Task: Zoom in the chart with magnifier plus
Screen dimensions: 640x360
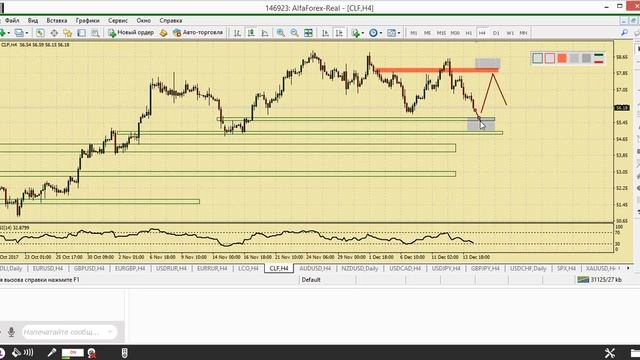Action: (280, 33)
